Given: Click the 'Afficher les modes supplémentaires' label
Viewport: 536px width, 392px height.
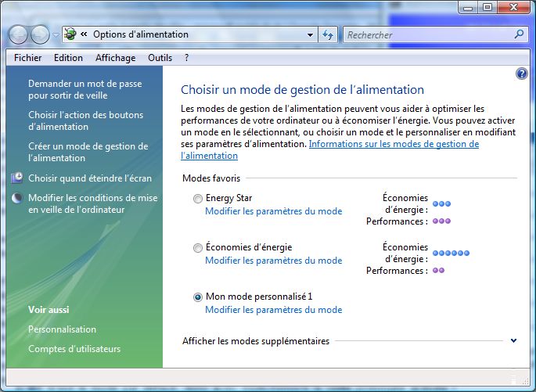Looking at the screenshot, I should click(256, 341).
